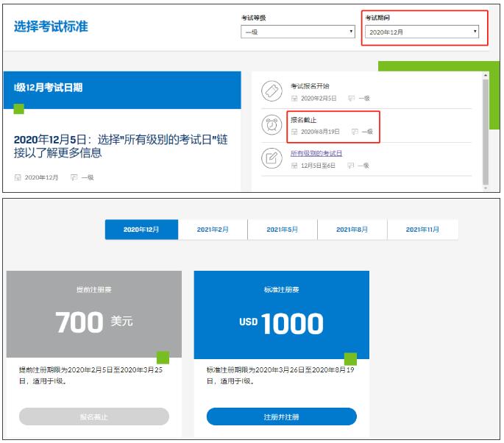Click the ticket icon beside 考试报名开始

(x=272, y=91)
